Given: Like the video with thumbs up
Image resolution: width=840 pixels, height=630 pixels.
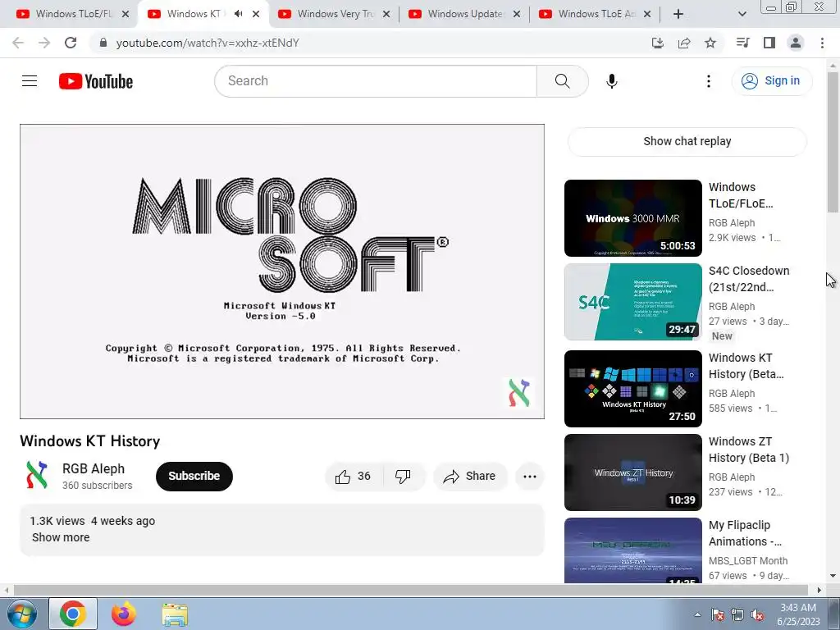Looking at the screenshot, I should (354, 477).
